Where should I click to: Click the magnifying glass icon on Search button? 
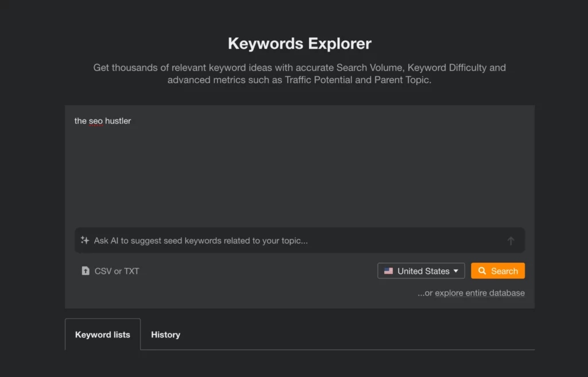(x=482, y=271)
